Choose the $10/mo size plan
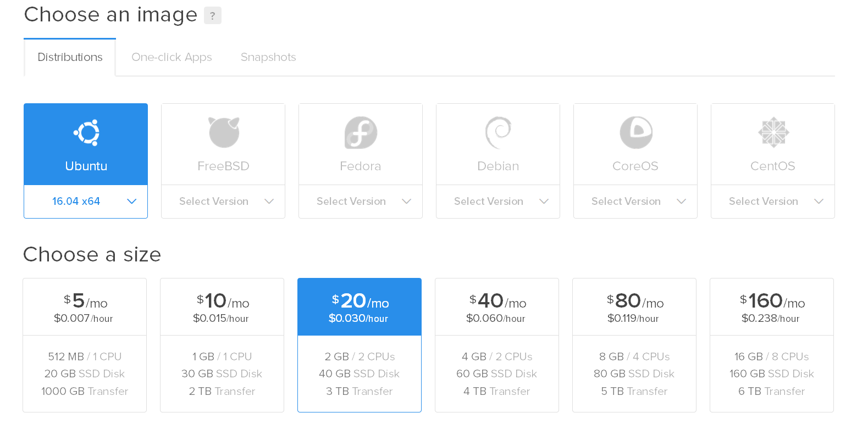This screenshot has width=868, height=435. click(222, 344)
